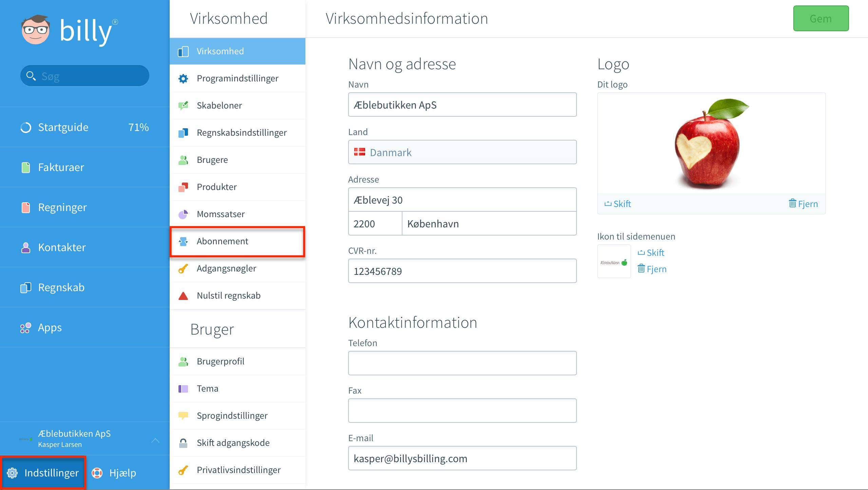Click the apple logo image thumbnail
This screenshot has height=490, width=868.
pyautogui.click(x=711, y=143)
